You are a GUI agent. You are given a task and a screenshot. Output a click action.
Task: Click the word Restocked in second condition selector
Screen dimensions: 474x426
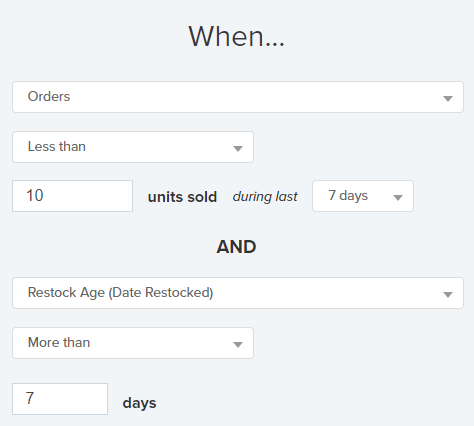177,292
